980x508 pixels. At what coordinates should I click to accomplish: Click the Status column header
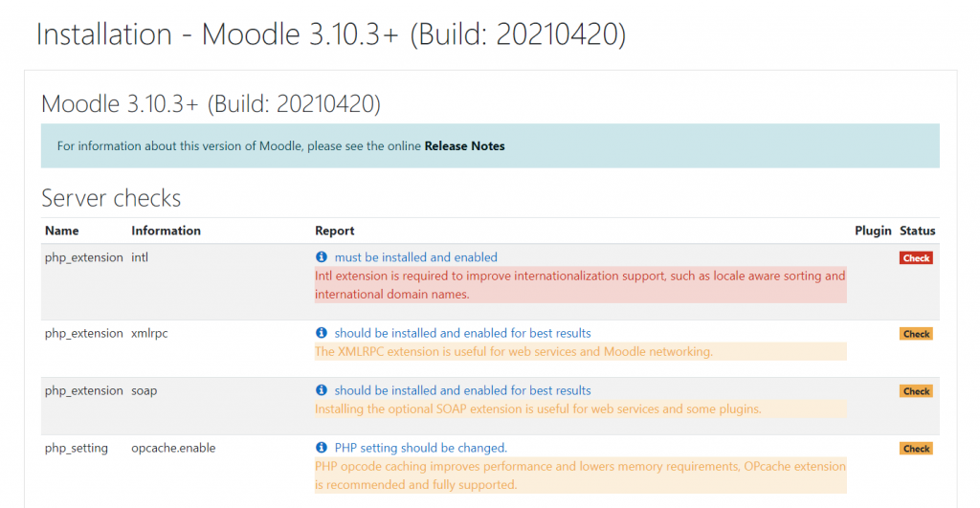[917, 231]
